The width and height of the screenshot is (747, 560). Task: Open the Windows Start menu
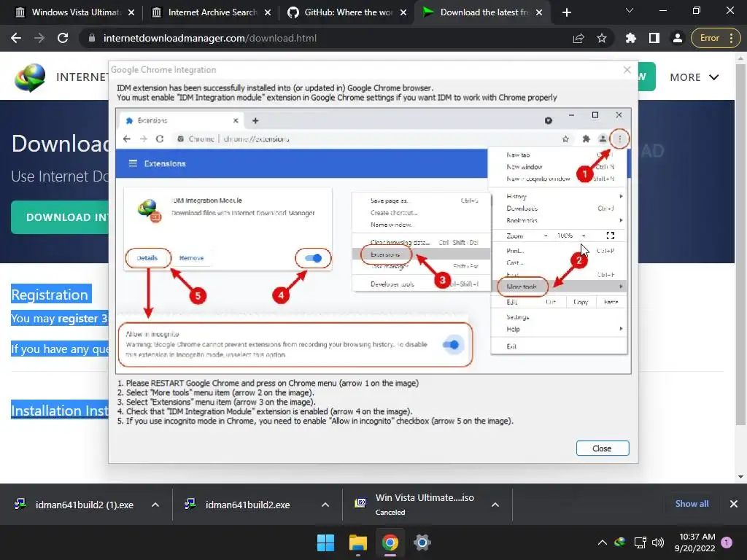(326, 542)
